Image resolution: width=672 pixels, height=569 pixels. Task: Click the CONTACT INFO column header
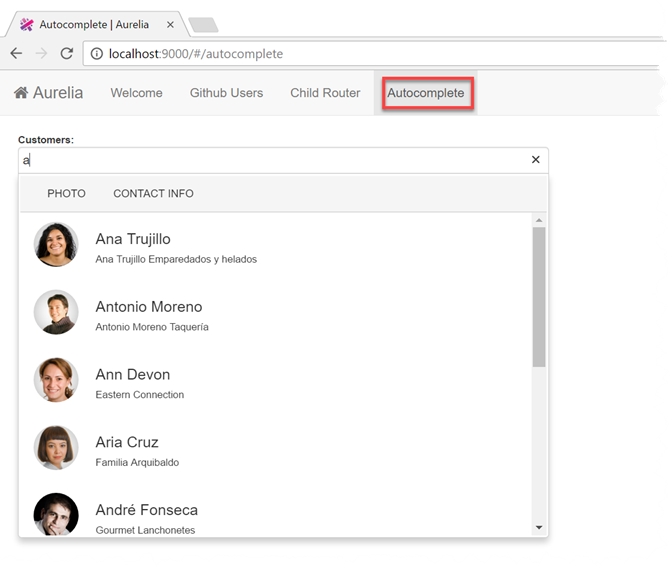point(153,194)
